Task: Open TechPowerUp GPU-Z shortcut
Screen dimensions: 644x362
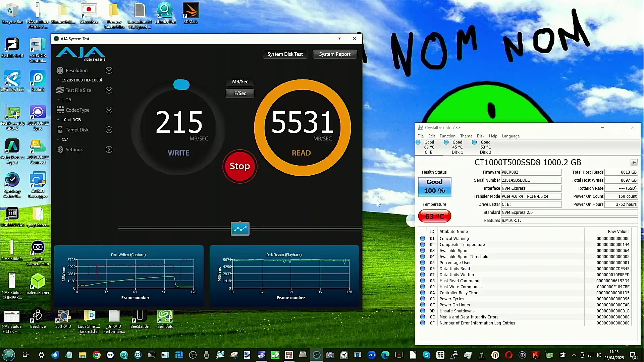Action: point(12,118)
